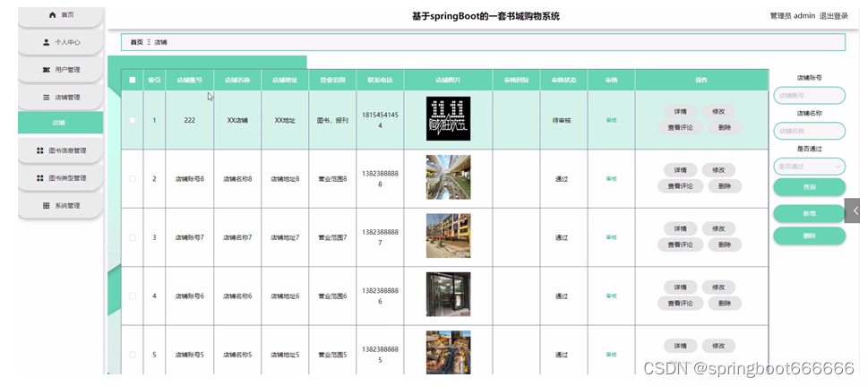Click the 待审核 status cell in row 1
Image resolution: width=868 pixels, height=386 pixels.
tap(563, 120)
